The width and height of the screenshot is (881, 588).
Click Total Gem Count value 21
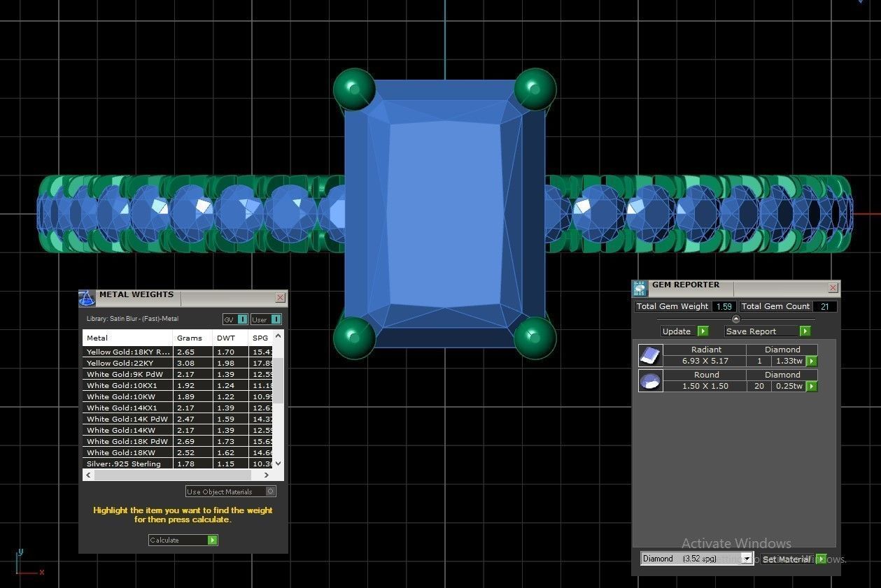point(825,306)
